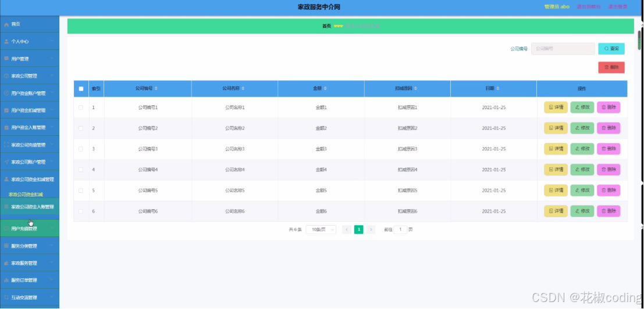Viewport: 644px width, 309px height.
Task: Click the red batch 删除 button label
Action: [614, 67]
